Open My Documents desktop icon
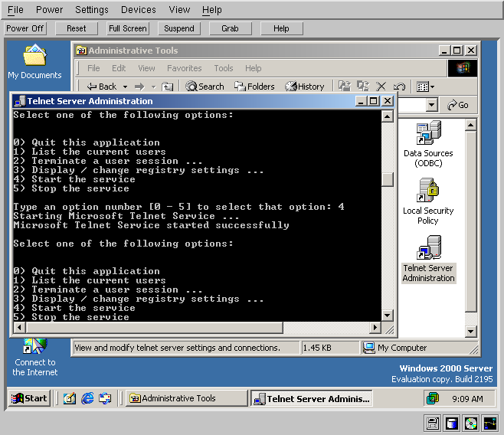504x435 pixels. 34,62
